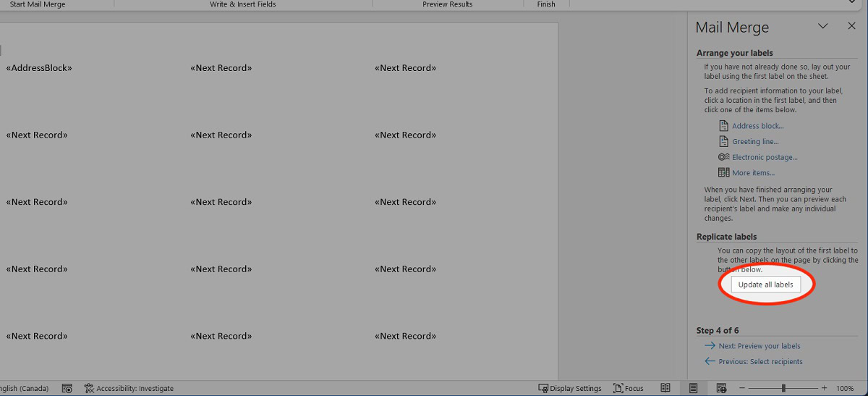The height and width of the screenshot is (396, 868).
Task: Click the Replicate labels heading
Action: [727, 237]
